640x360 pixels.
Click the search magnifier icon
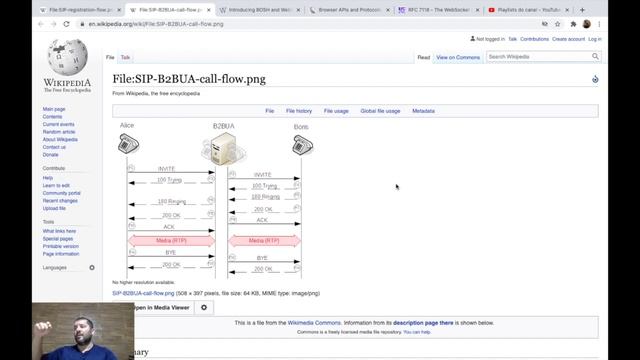tap(595, 56)
